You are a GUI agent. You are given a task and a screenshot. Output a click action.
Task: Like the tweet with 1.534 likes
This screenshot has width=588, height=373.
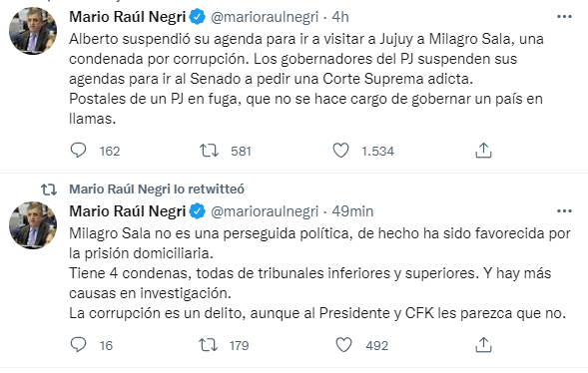[x=340, y=151]
